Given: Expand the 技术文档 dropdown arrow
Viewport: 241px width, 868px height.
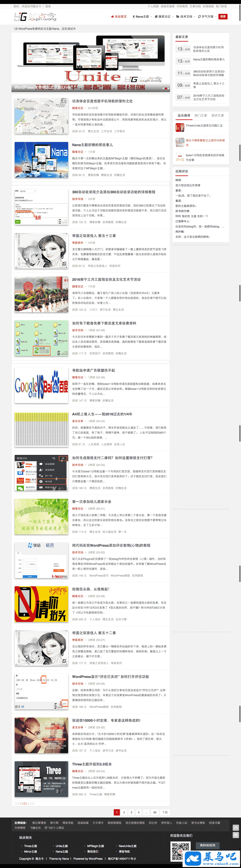Looking at the screenshot, I should pyautogui.click(x=194, y=16).
